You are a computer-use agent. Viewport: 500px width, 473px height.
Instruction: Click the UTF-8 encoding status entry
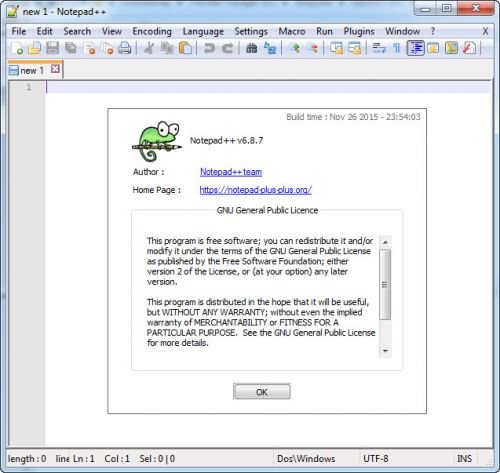[x=376, y=459]
